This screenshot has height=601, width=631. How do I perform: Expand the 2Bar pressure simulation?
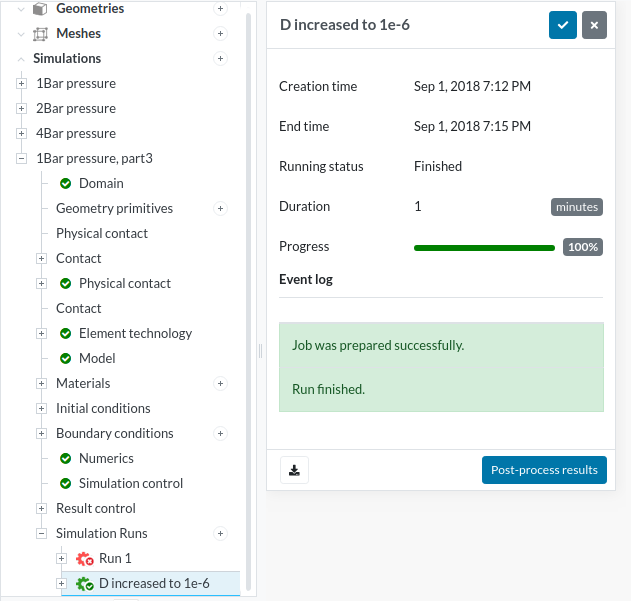[21, 109]
